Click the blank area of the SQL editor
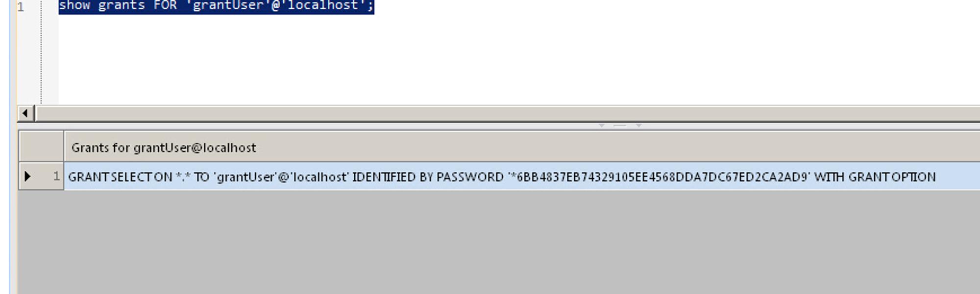980x294 pixels. point(490,59)
